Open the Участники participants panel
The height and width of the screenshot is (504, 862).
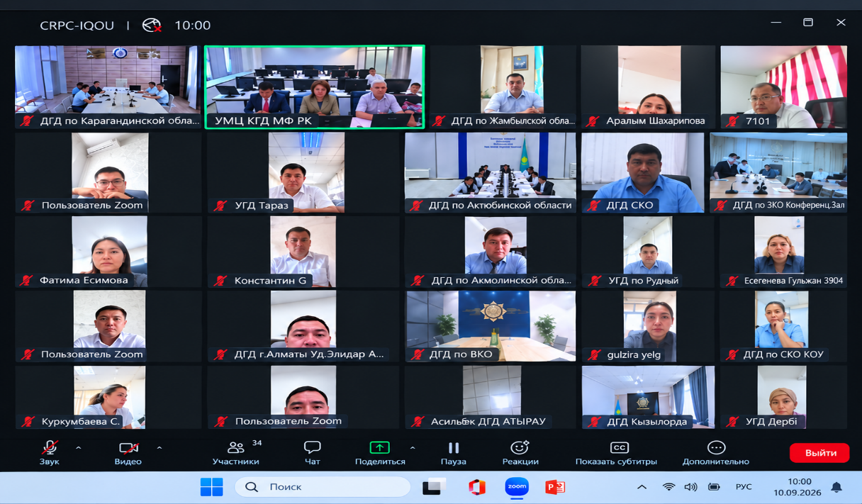pos(236,453)
